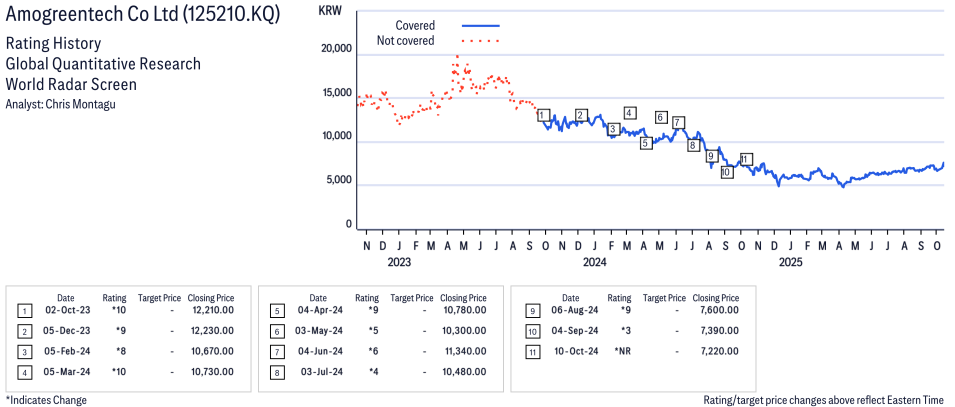
Task: Click chart marker 7 near June 2024
Action: (679, 123)
